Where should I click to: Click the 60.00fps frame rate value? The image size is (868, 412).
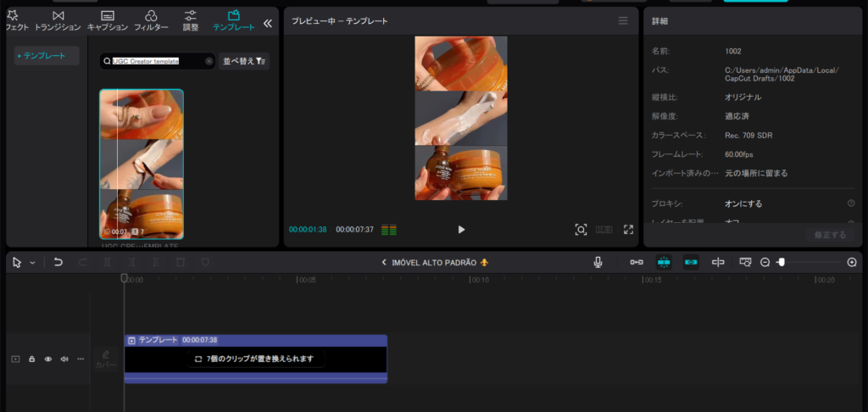point(739,154)
